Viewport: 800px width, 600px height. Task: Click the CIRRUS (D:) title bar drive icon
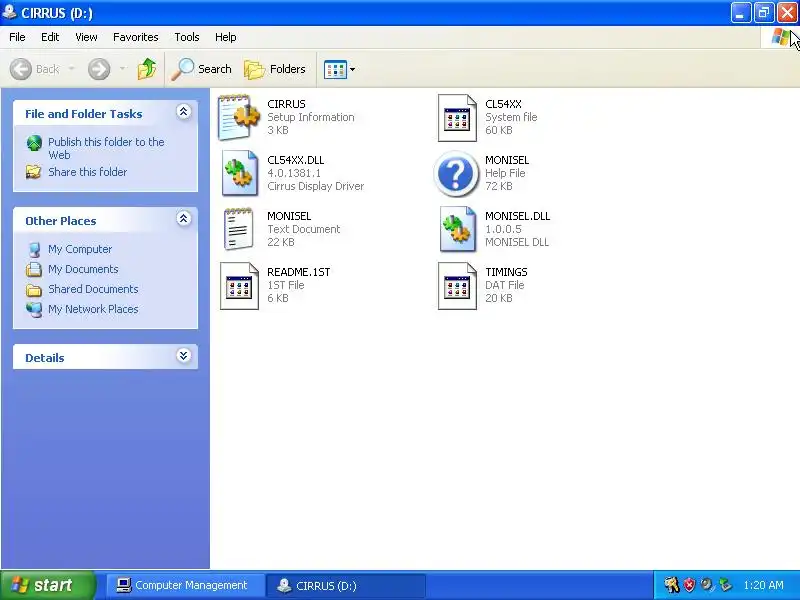(9, 12)
